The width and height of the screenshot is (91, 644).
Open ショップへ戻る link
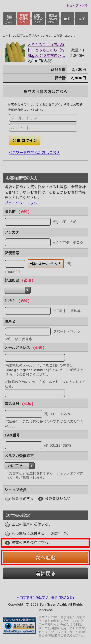[77, 6]
